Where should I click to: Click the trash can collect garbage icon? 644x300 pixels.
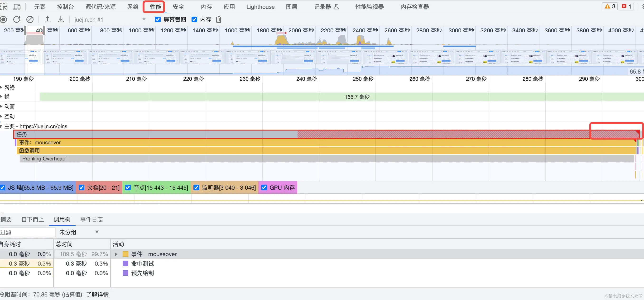click(x=218, y=19)
